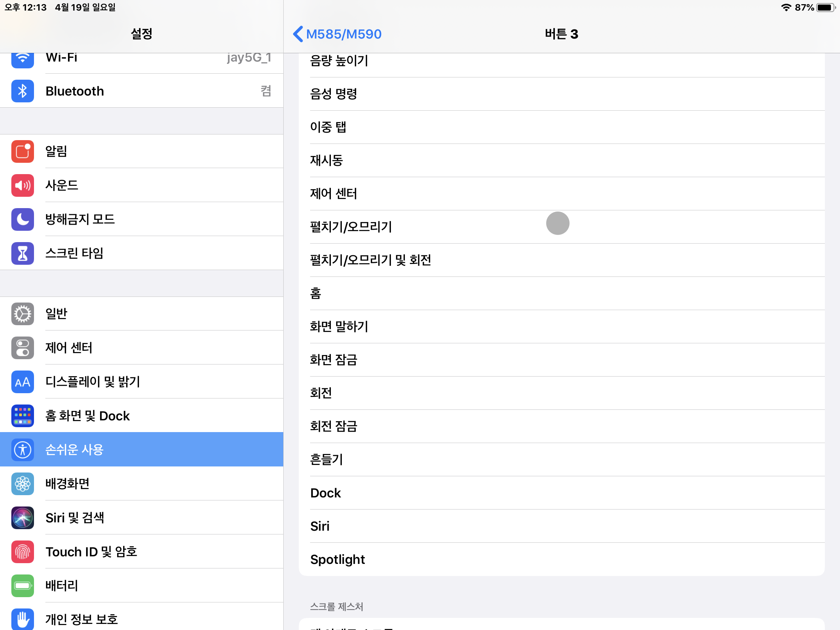Tap the 스크린 타임 hourglass icon
The width and height of the screenshot is (840, 630).
pos(22,253)
